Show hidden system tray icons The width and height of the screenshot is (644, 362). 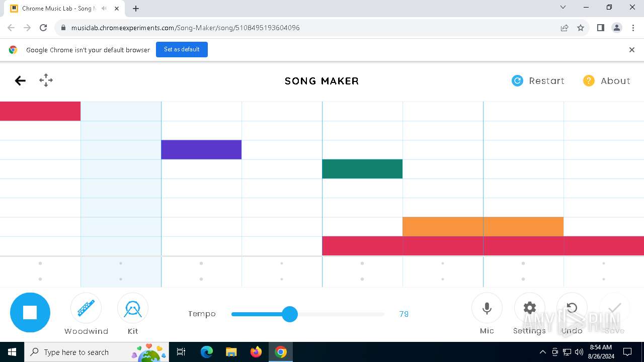(x=542, y=352)
